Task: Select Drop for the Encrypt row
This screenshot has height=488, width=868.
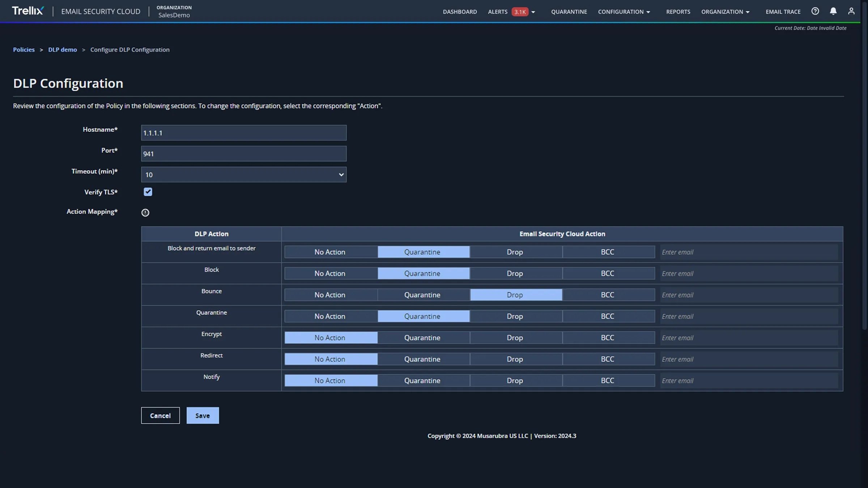Action: [x=516, y=338]
